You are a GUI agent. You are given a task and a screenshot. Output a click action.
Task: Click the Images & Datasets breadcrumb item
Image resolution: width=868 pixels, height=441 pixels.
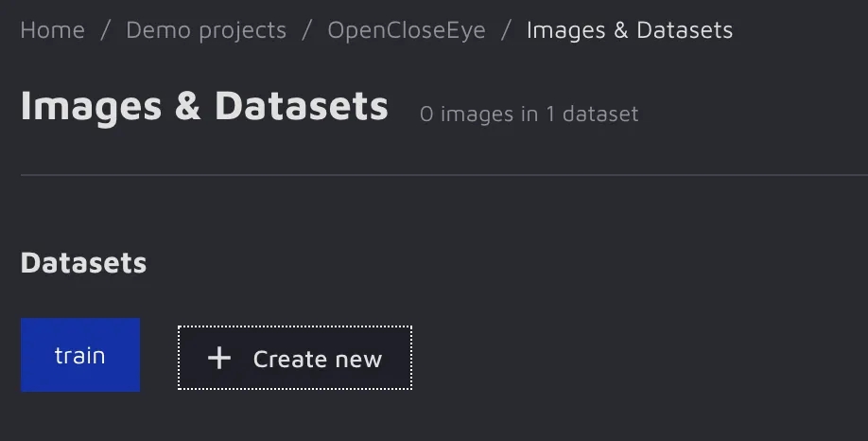(629, 30)
